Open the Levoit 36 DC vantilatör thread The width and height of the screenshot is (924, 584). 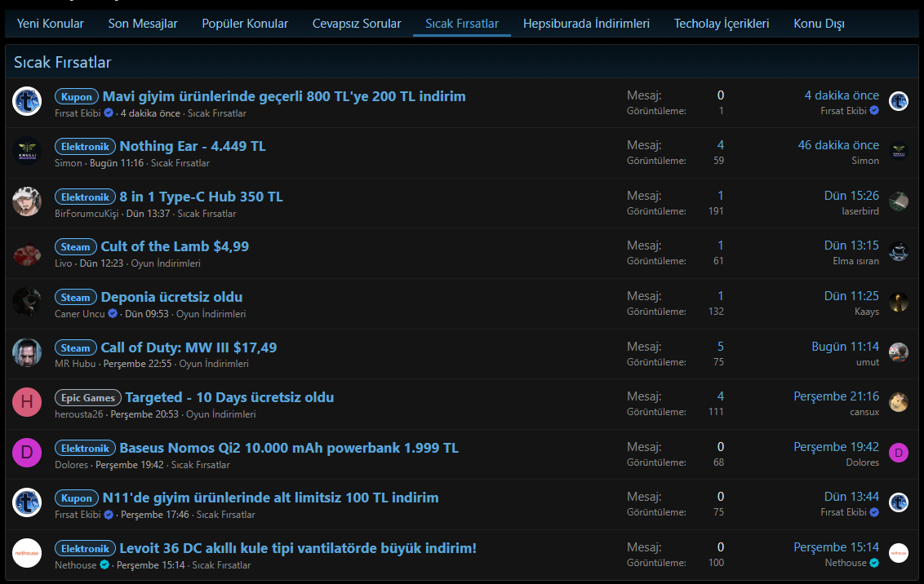coord(298,548)
